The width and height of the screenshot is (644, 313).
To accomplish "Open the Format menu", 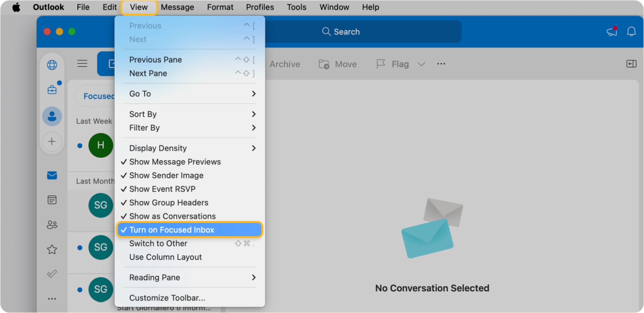I will click(x=220, y=7).
